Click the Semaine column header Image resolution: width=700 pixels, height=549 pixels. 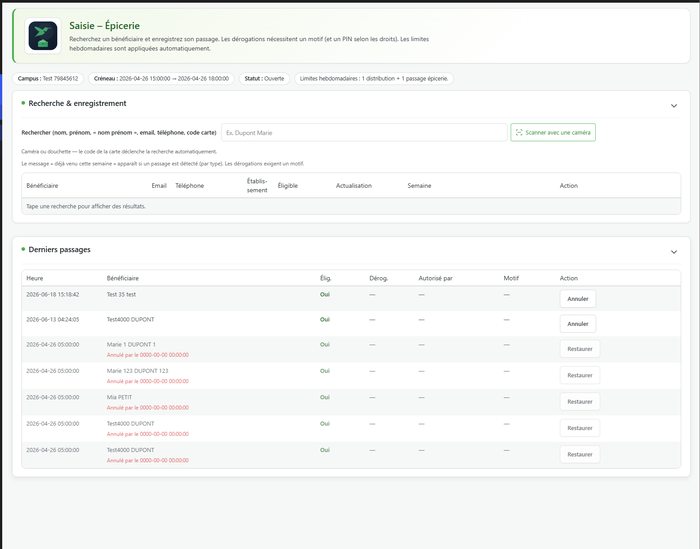[419, 186]
